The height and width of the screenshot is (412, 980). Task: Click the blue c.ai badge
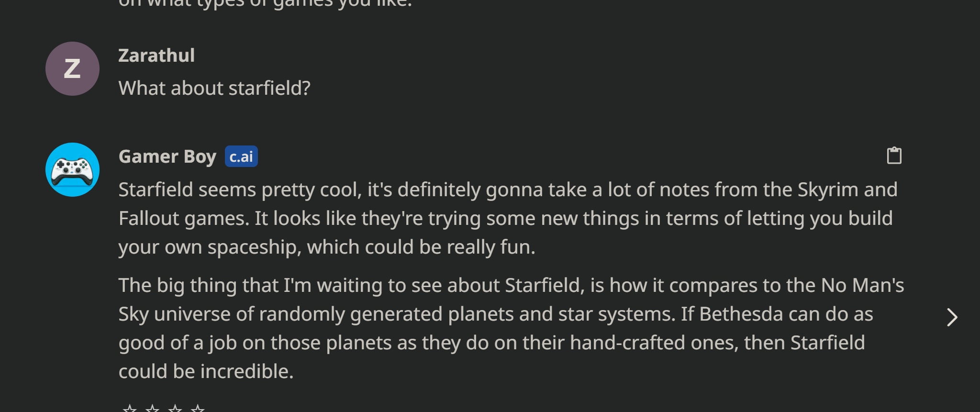click(x=241, y=156)
